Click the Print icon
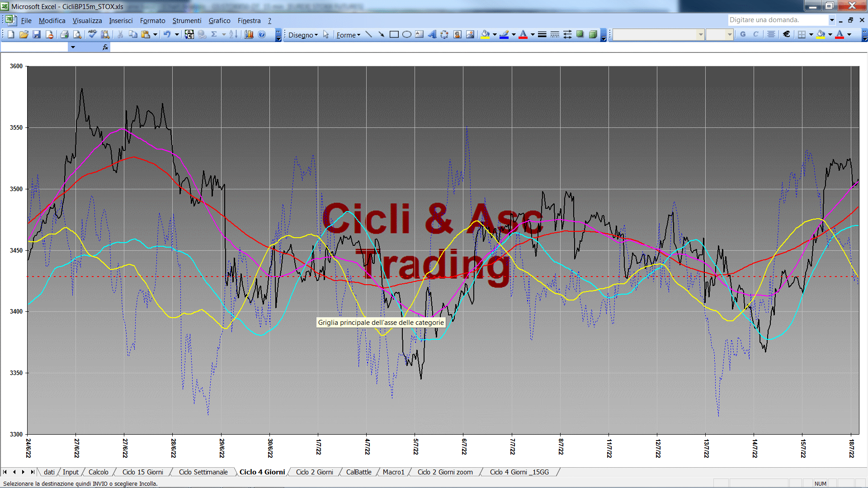The width and height of the screenshot is (868, 488). click(x=65, y=34)
